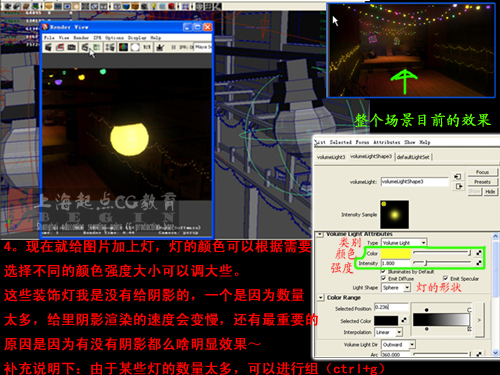Click scroll down arrow in Attribute Editor

point(495,352)
